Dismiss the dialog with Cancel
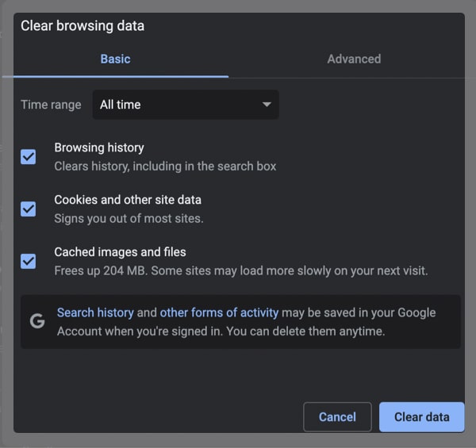 337,417
